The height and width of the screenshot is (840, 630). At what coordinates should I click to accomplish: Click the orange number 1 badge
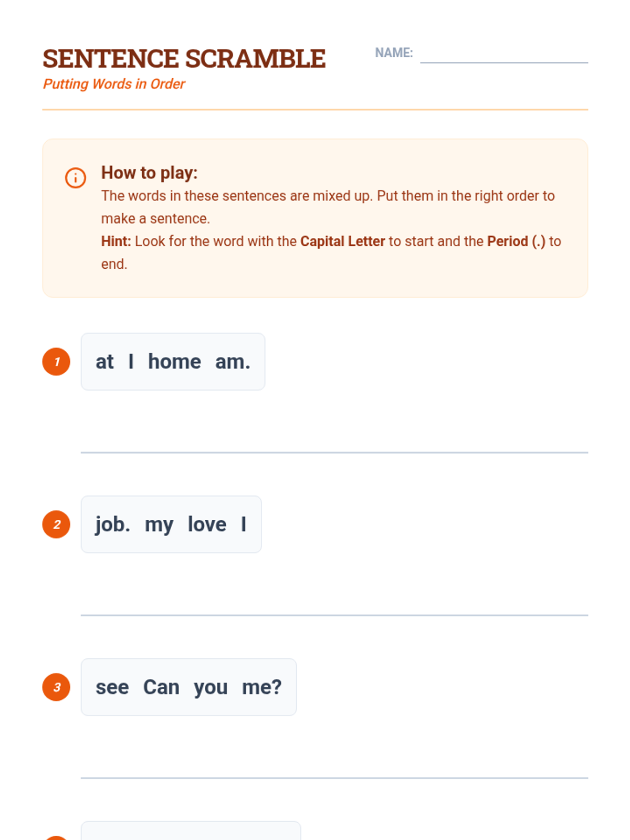(56, 362)
